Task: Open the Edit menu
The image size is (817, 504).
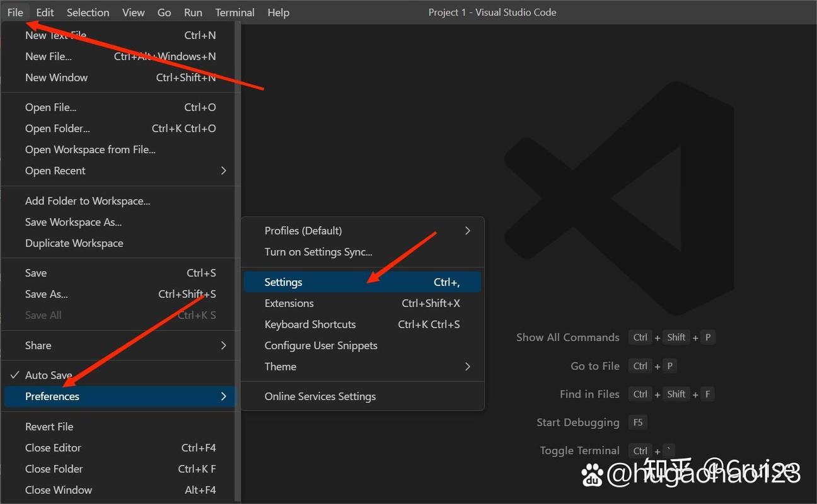Action: coord(44,12)
